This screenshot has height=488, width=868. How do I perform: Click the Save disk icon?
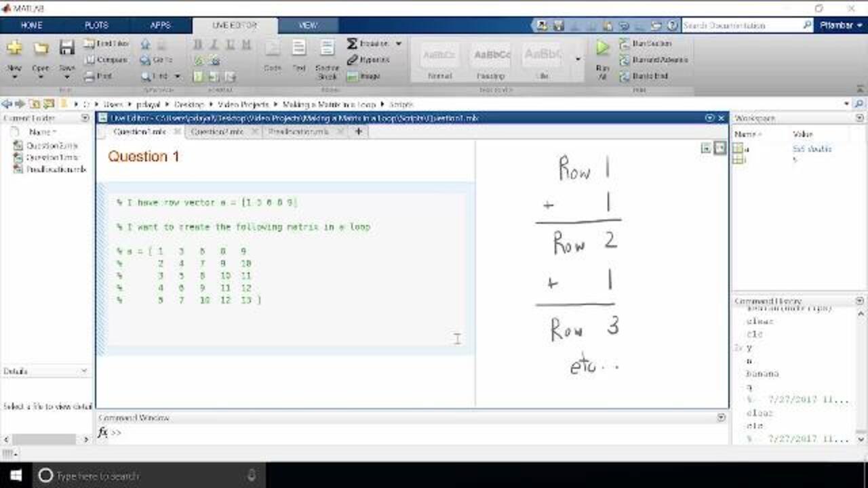tap(66, 48)
